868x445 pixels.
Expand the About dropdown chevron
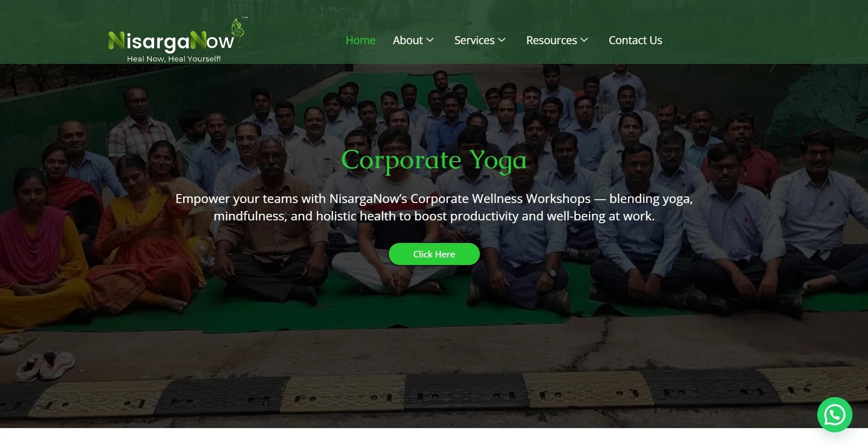430,40
